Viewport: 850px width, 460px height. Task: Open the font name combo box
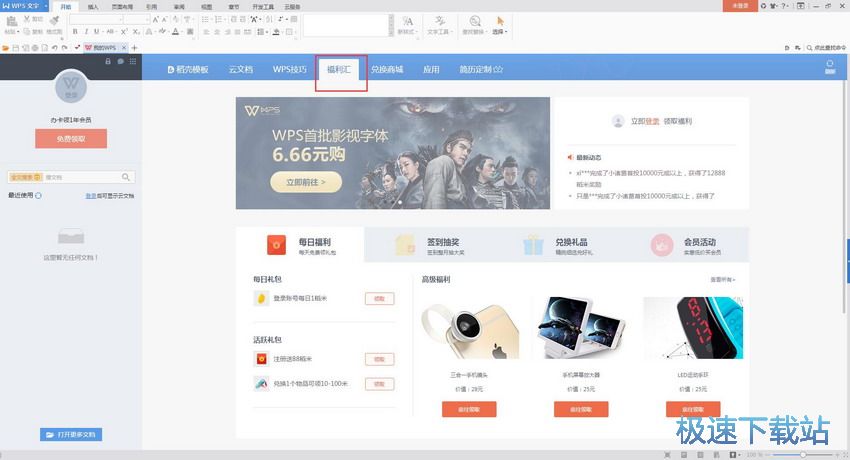(x=95, y=20)
